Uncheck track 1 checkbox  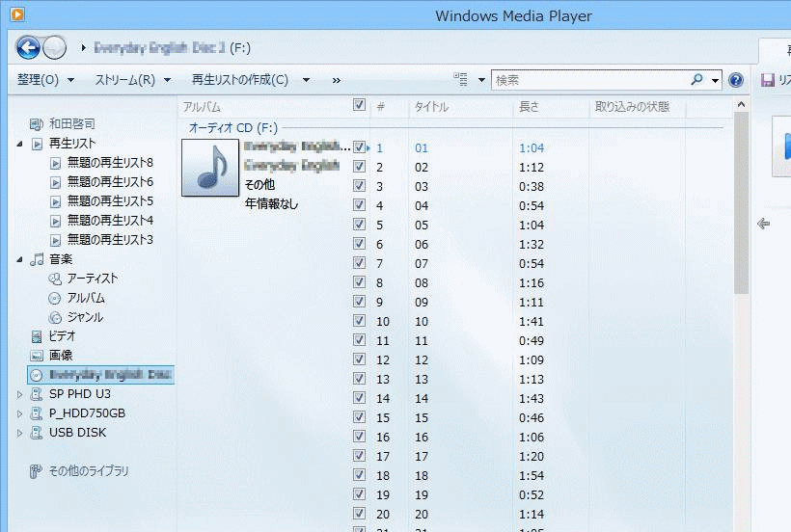359,147
